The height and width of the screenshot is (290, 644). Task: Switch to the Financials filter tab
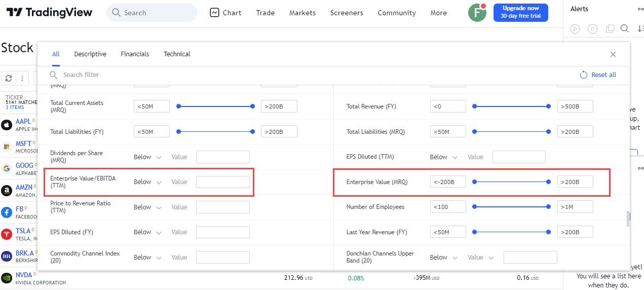[x=135, y=54]
